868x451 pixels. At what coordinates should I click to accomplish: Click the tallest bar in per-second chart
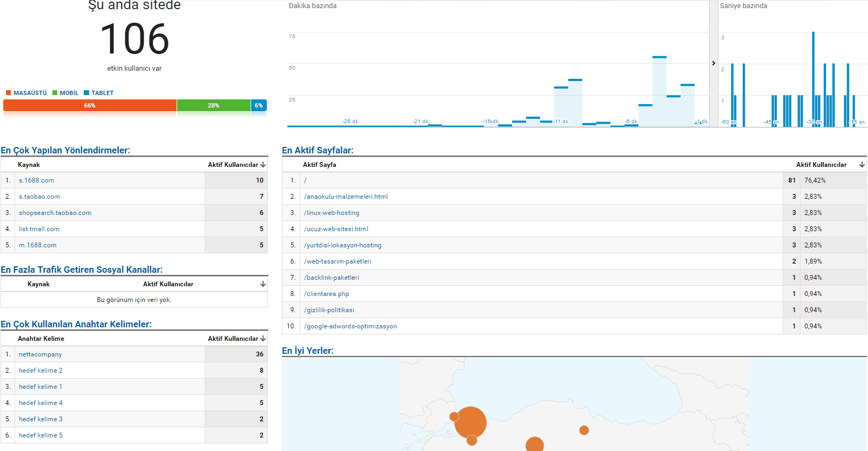coord(813,79)
